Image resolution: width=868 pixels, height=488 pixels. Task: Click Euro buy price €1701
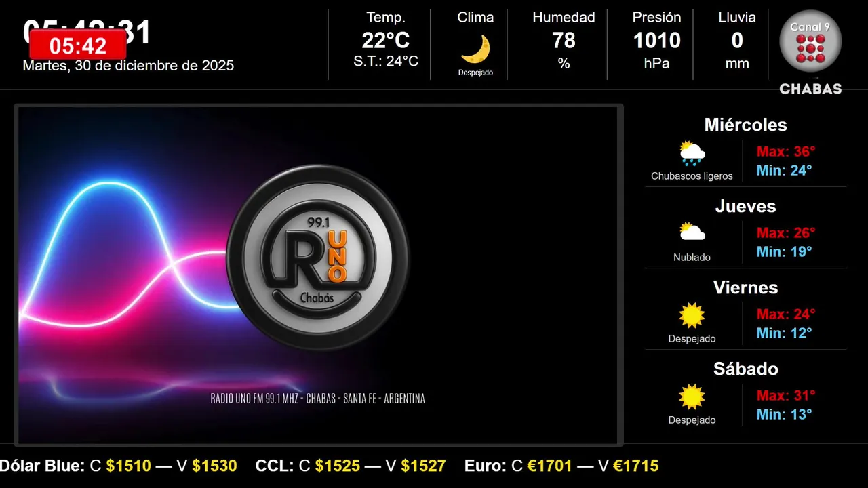pos(550,466)
